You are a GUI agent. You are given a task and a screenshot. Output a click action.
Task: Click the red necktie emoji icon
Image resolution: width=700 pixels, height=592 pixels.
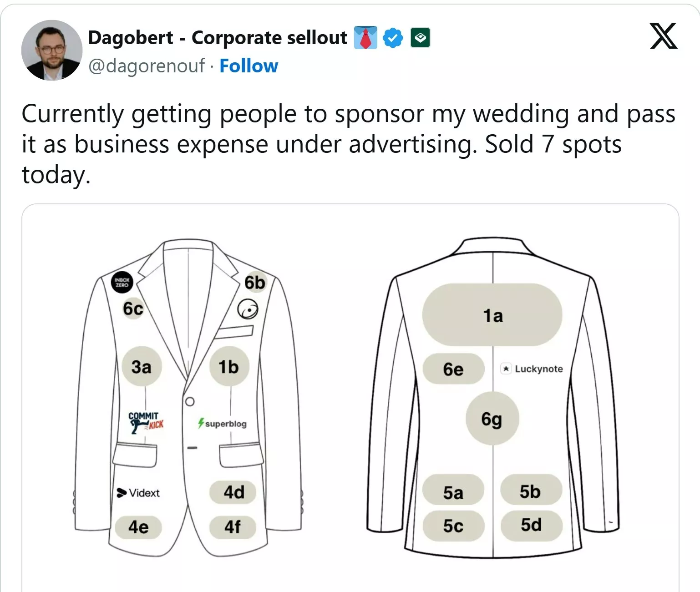tap(365, 38)
